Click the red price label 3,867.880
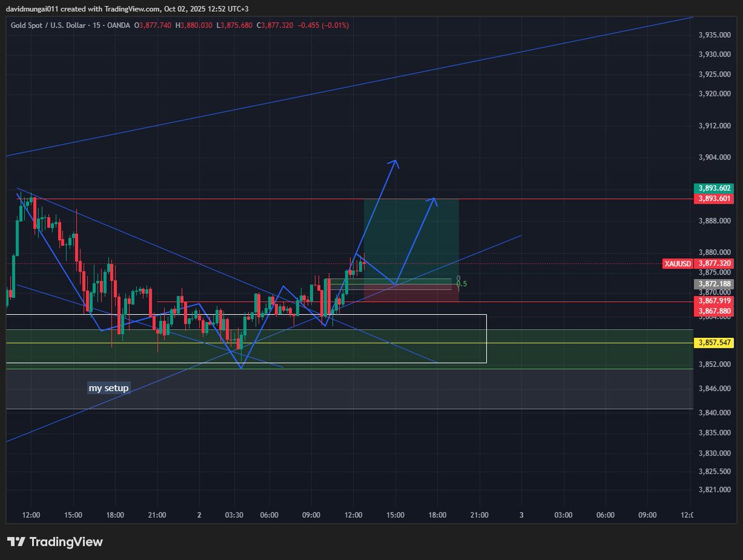Viewport: 743px width, 560px height. click(x=714, y=311)
